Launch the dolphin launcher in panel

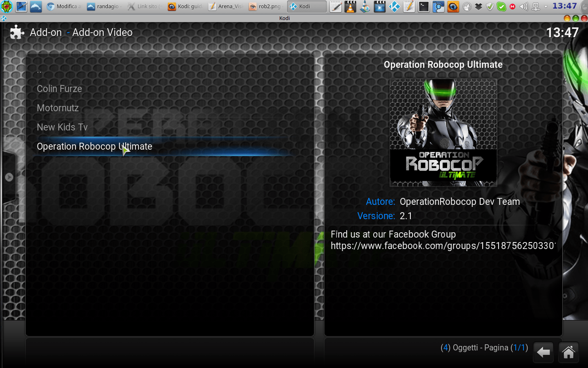click(36, 7)
